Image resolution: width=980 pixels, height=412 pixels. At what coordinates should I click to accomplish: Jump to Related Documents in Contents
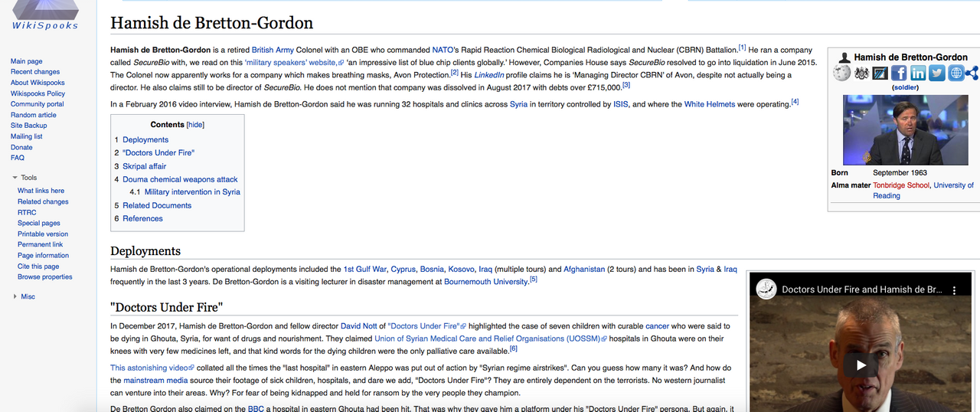click(157, 205)
